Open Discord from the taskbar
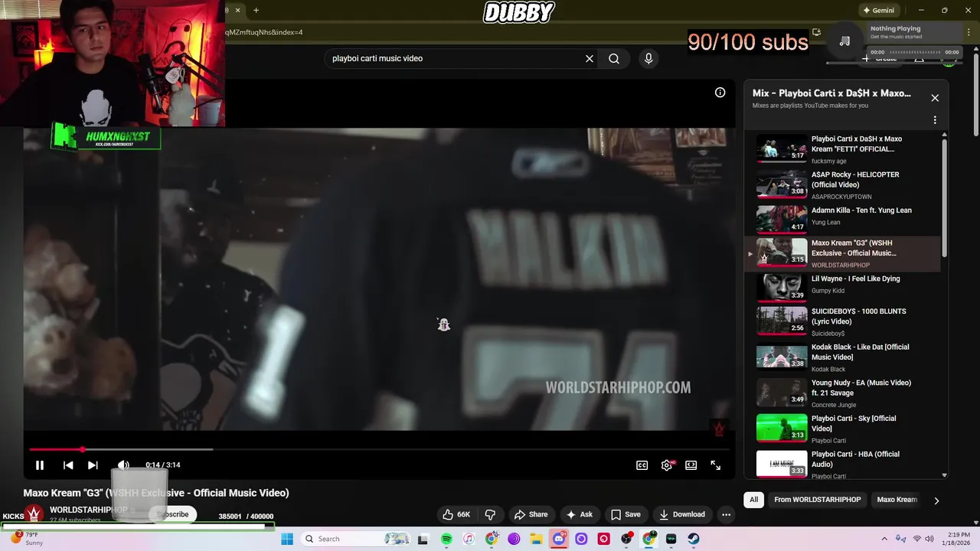 pos(559,539)
